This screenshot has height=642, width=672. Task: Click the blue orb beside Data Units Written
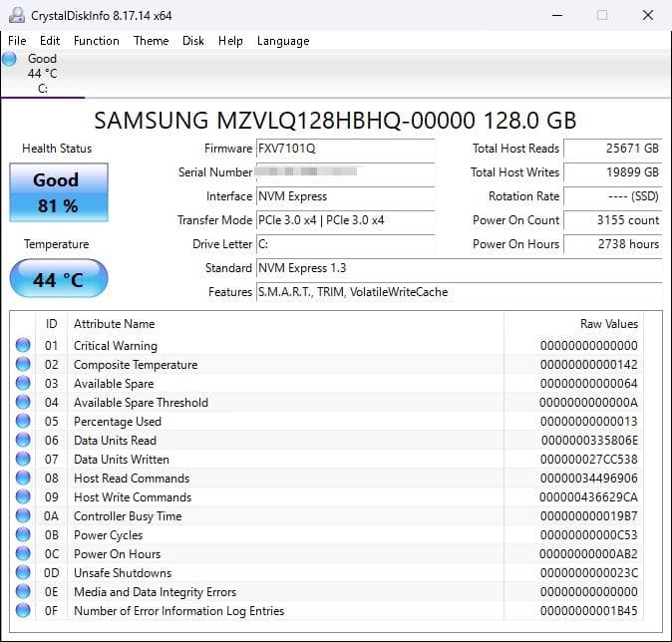(x=23, y=460)
